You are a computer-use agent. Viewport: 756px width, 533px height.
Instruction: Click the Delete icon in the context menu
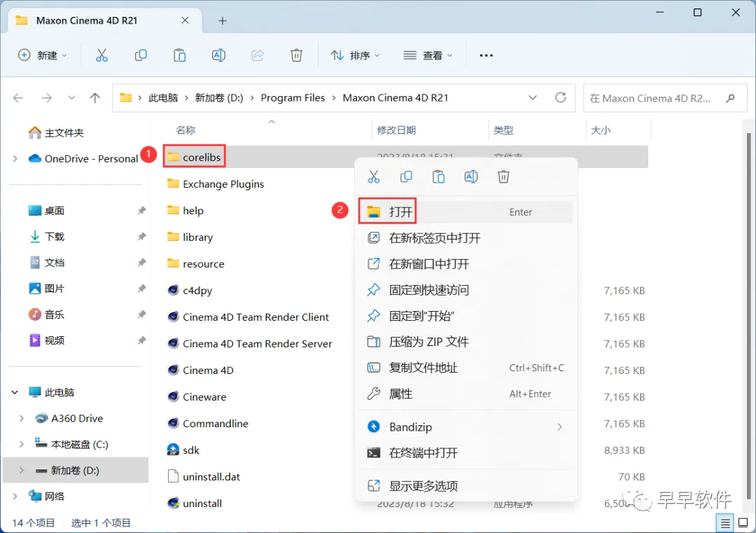click(503, 176)
